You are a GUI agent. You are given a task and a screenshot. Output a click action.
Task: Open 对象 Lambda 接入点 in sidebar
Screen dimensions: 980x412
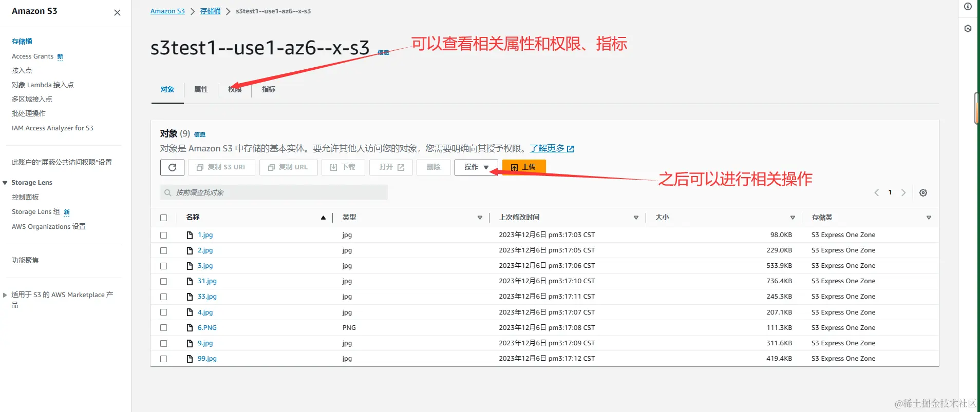point(43,85)
